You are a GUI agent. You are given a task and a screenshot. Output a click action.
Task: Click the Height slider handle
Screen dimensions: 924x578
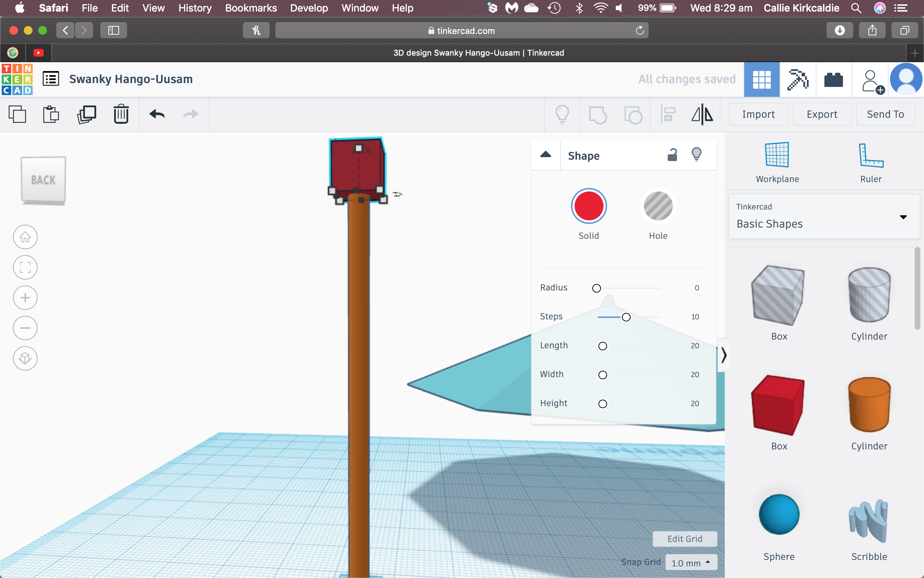(x=602, y=404)
